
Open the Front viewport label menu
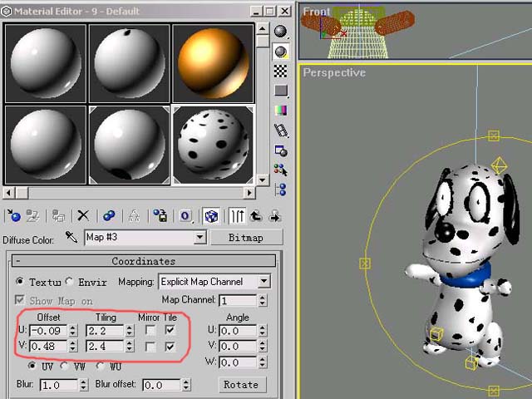(316, 12)
